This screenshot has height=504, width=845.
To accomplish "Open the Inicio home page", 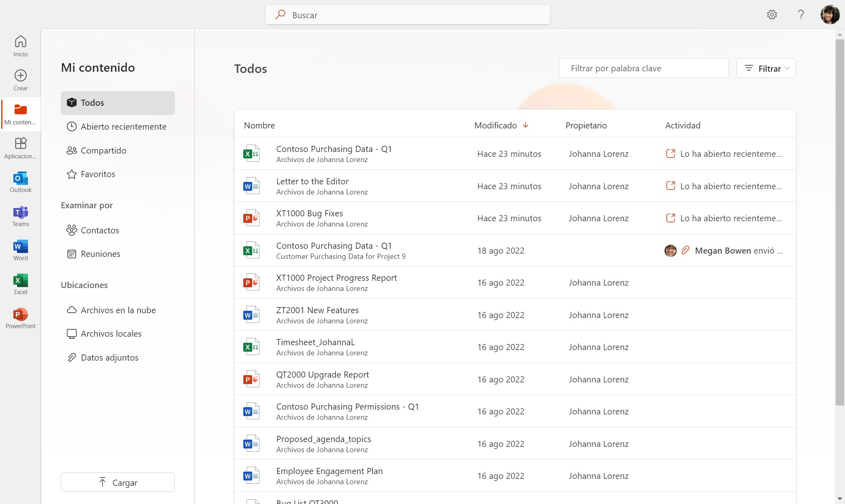I will click(20, 45).
